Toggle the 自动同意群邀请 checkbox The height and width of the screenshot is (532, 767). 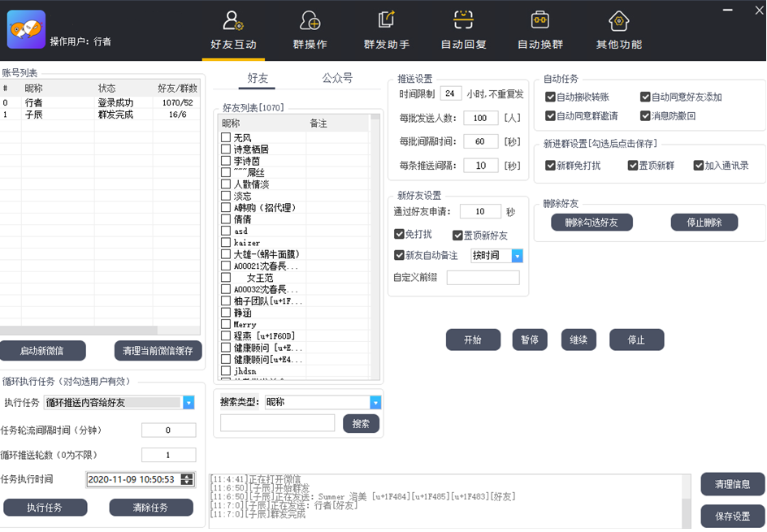550,116
